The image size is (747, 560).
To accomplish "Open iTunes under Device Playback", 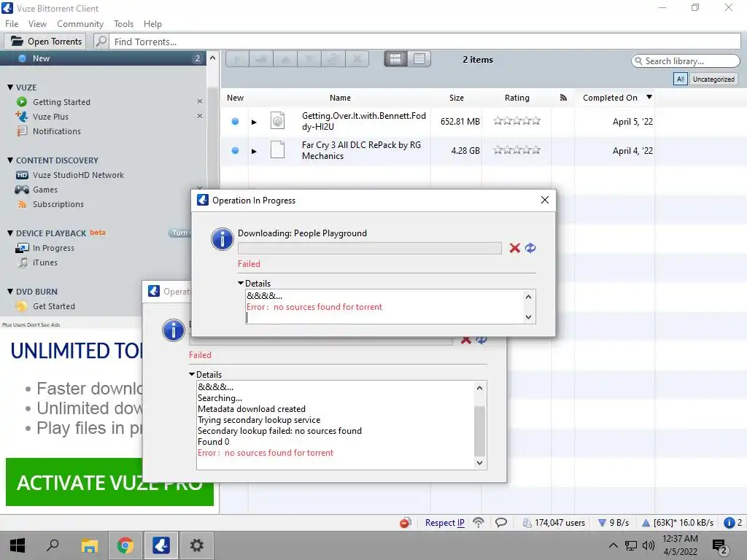I will click(x=44, y=262).
